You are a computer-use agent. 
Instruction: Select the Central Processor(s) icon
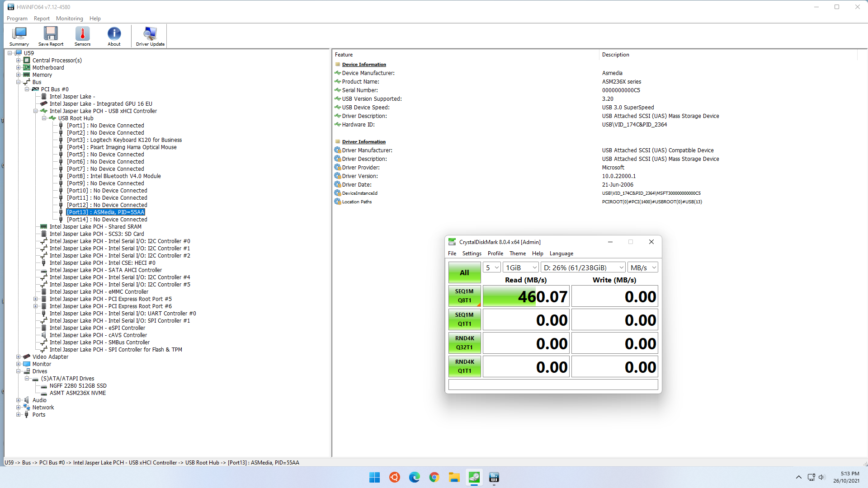(27, 60)
